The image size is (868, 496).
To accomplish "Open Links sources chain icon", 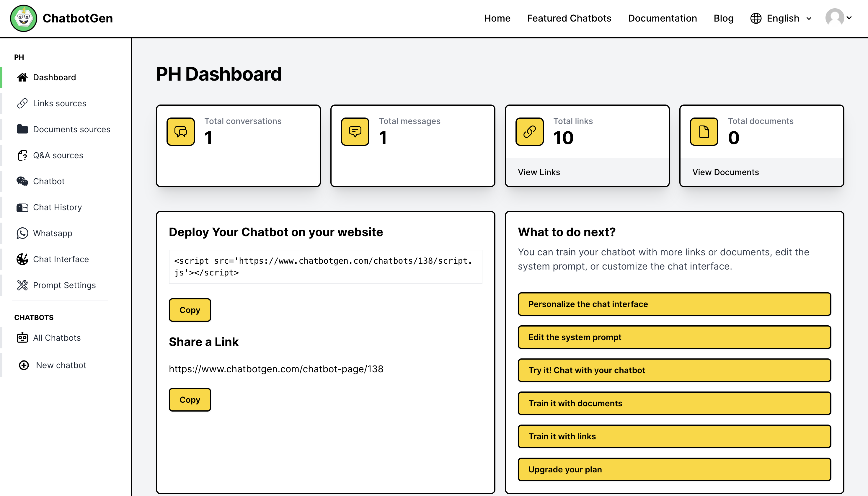I will pyautogui.click(x=22, y=103).
